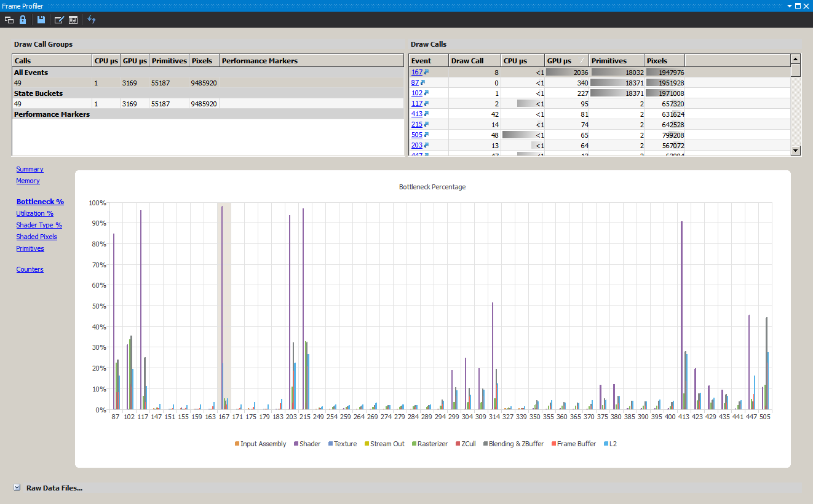Sort Draw Calls by Pixels column header
Viewport: 813px width, 504px height.
pos(664,60)
